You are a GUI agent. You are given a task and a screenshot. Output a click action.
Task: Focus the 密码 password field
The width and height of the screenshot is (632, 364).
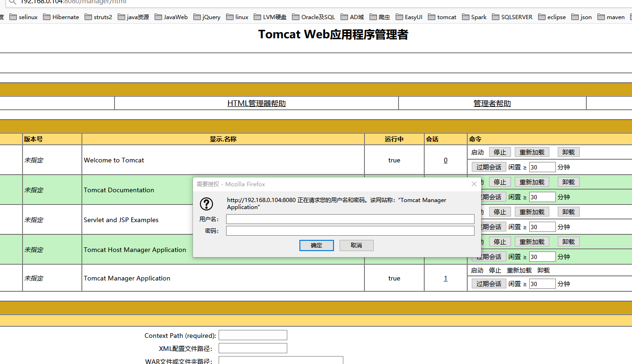350,231
